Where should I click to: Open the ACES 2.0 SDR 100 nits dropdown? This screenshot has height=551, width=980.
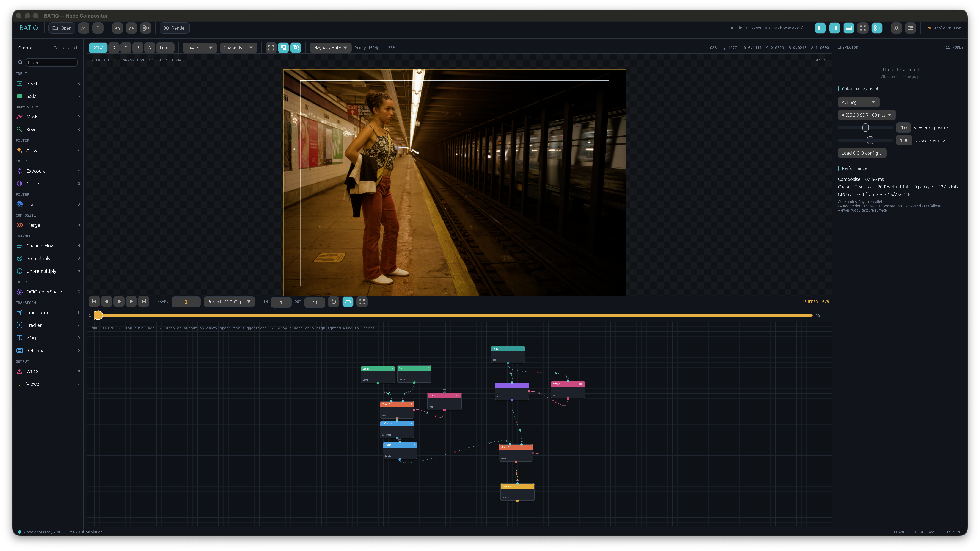(x=866, y=115)
